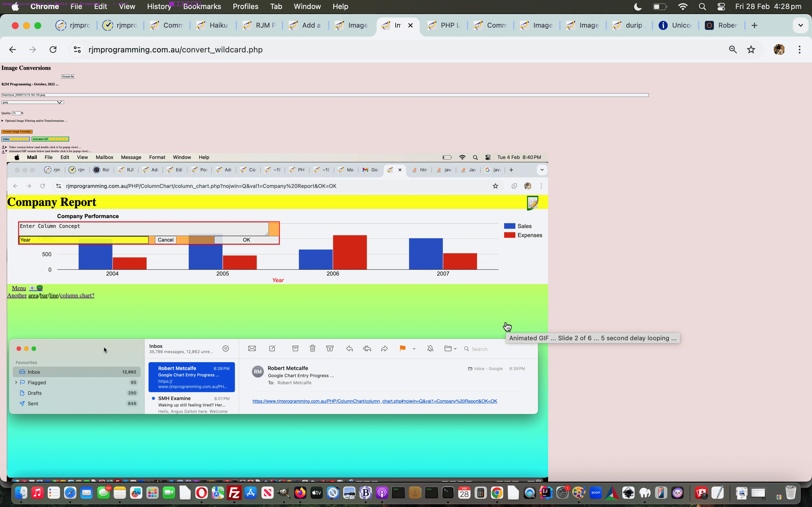Image resolution: width=812 pixels, height=507 pixels.
Task: Click the Archive message icon
Action: [x=295, y=349]
